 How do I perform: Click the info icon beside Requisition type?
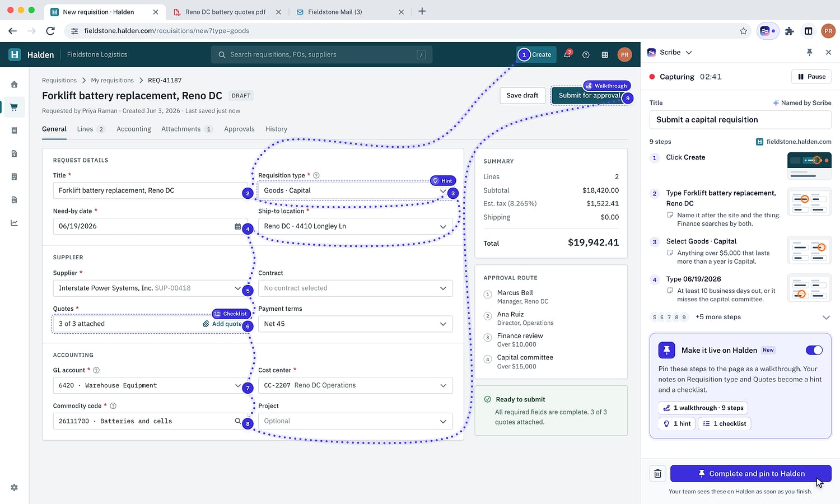tap(316, 175)
